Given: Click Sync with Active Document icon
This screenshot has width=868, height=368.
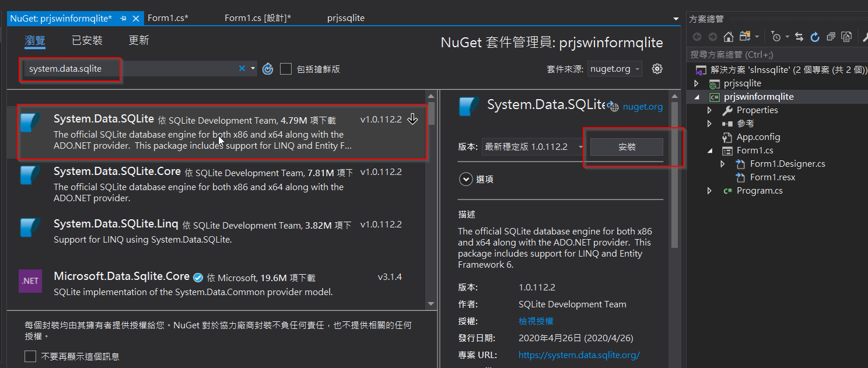Looking at the screenshot, I should (799, 37).
